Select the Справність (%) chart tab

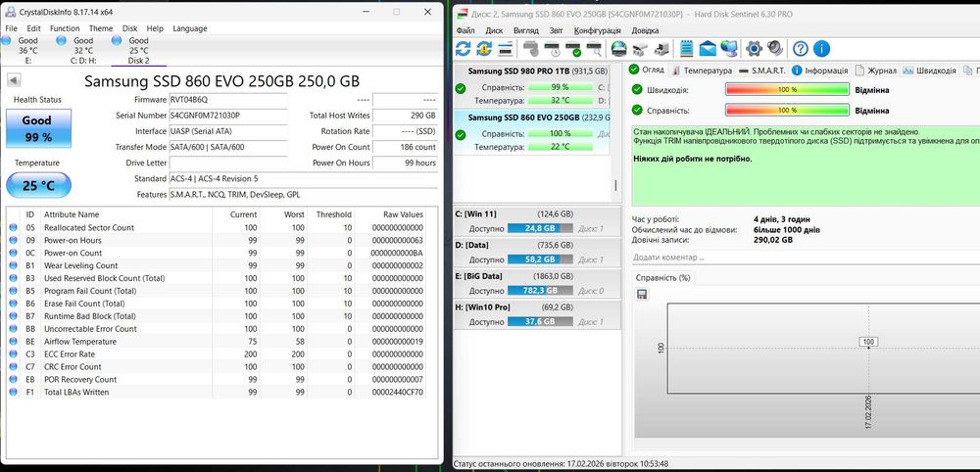pyautogui.click(x=662, y=278)
